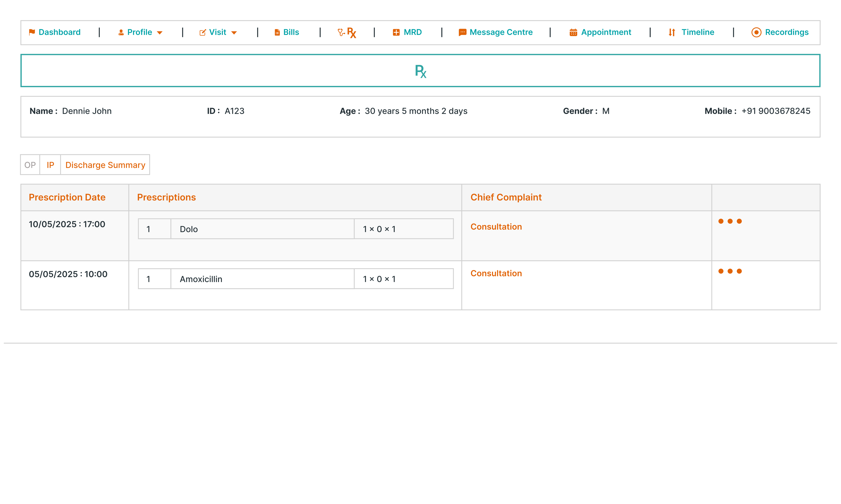The width and height of the screenshot is (841, 504).
Task: Open three-dot menu for Amoxicillin prescription
Action: click(x=730, y=271)
